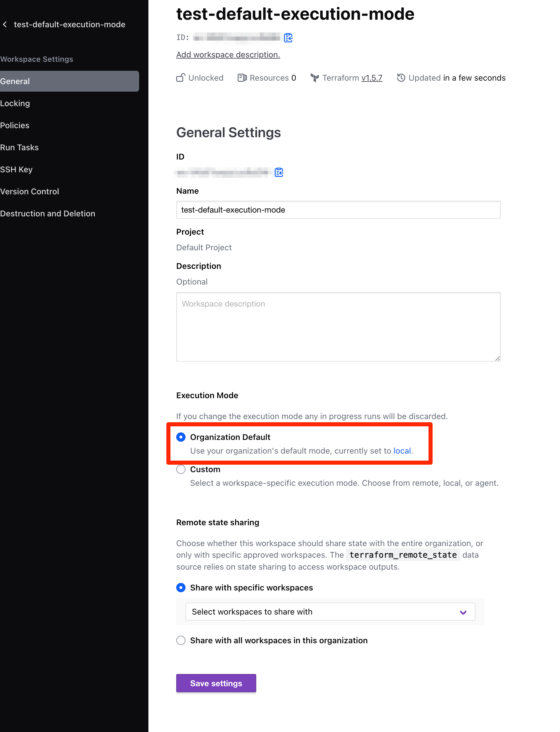Screen dimensions: 560x732
Task: Click the updated history clock icon
Action: tap(401, 78)
